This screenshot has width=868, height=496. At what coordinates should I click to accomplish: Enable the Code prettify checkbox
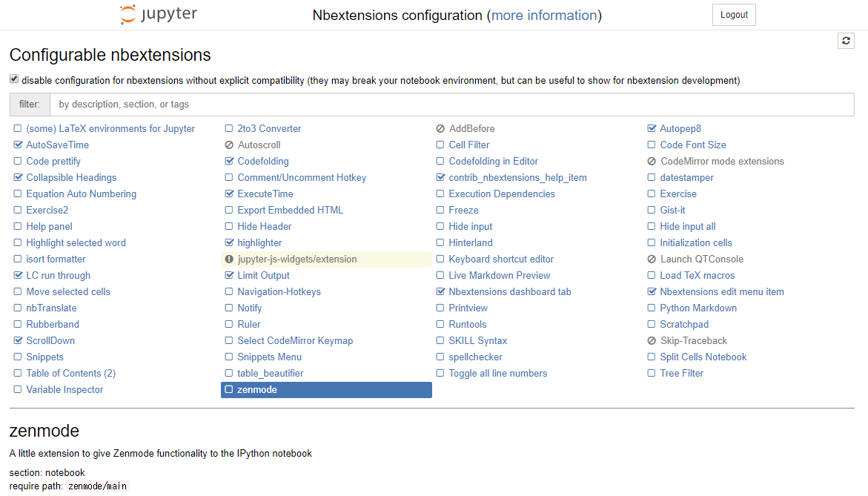coord(18,161)
